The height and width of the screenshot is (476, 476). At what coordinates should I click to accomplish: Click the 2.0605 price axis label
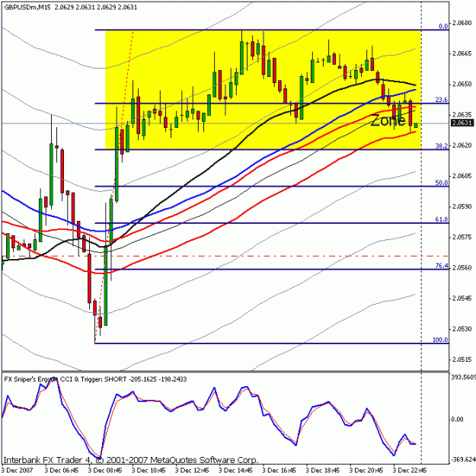(x=462, y=176)
